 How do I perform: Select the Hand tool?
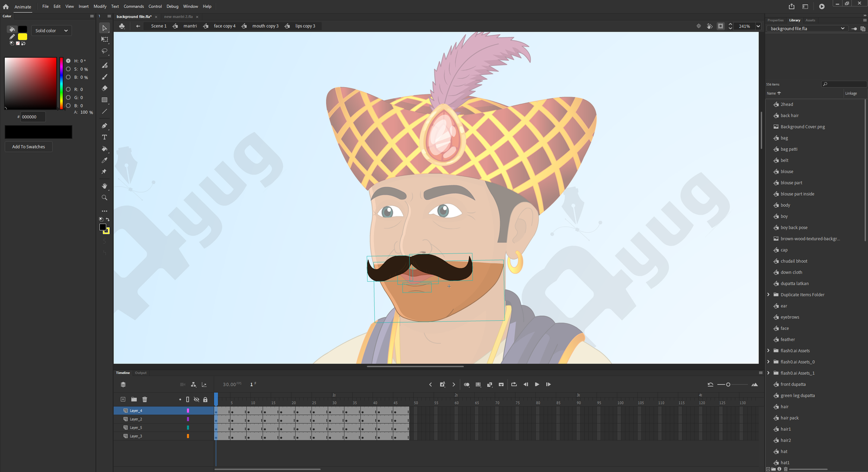(105, 186)
